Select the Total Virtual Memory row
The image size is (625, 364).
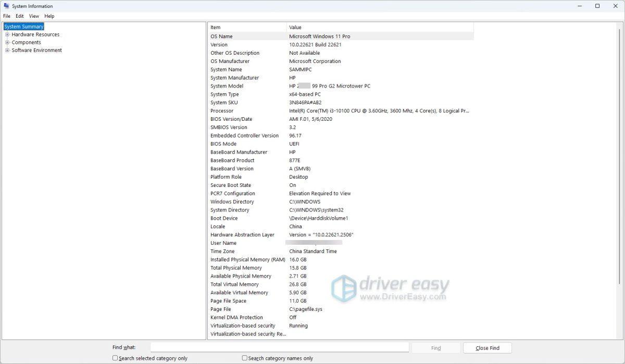tap(341, 284)
